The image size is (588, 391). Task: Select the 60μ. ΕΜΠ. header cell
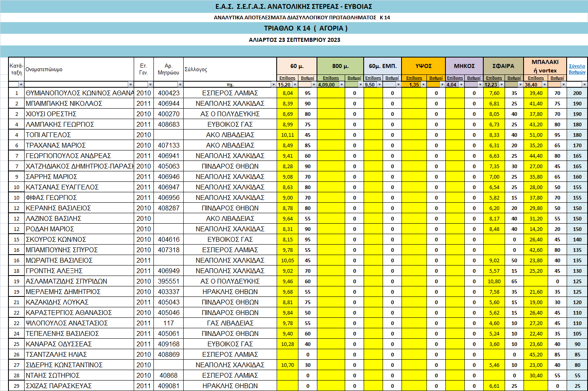[383, 66]
